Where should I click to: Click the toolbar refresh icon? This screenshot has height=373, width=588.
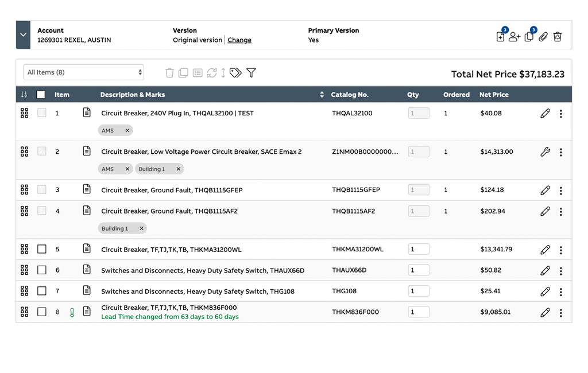[x=212, y=73]
